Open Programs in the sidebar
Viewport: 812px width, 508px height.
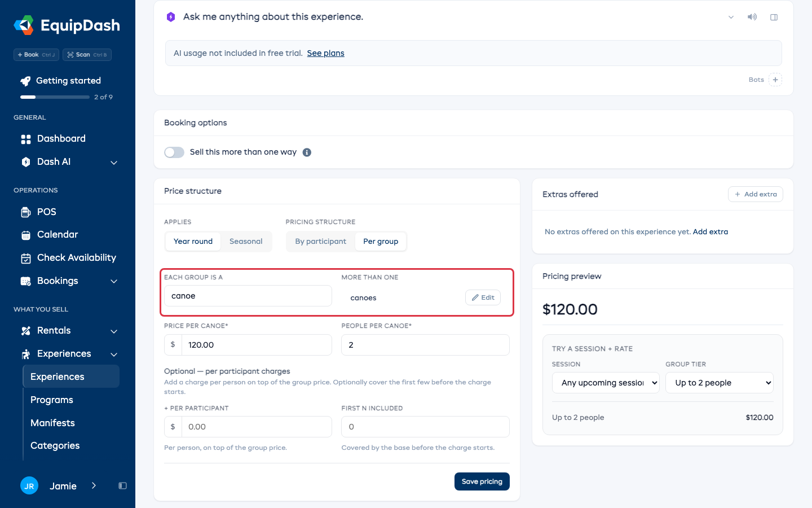click(52, 400)
